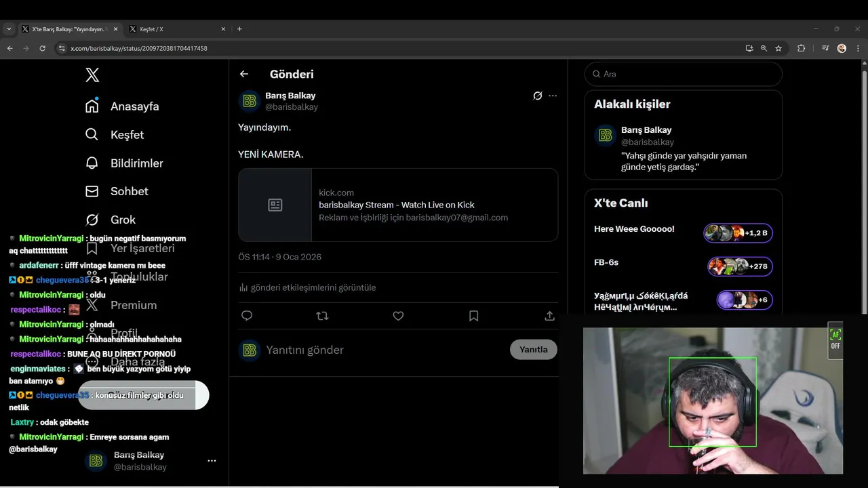The image size is (868, 488).
Task: Open FB-6s live space
Action: [606, 262]
